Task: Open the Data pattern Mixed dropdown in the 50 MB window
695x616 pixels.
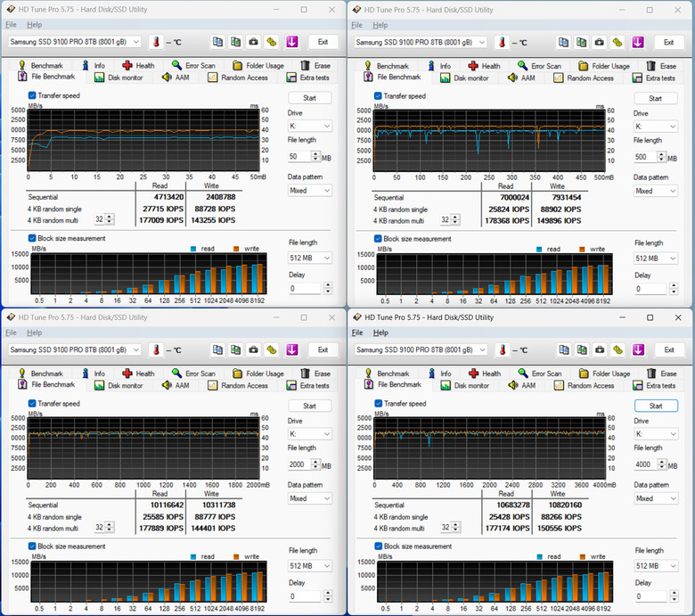Action: [x=309, y=190]
